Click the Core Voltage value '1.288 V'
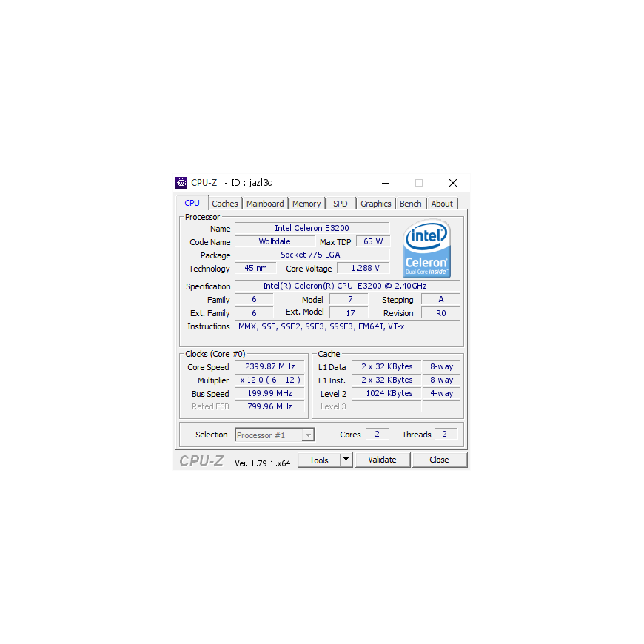Image resolution: width=644 pixels, height=644 pixels. [x=365, y=268]
